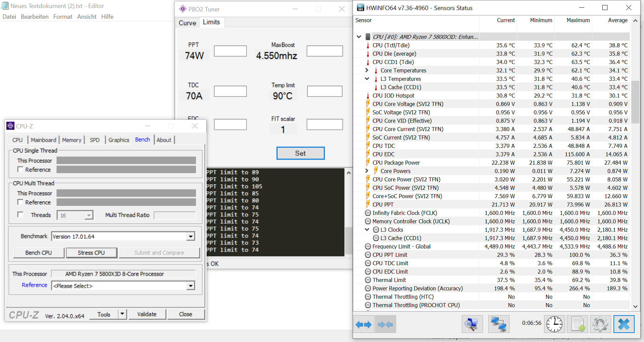Click the Stress CPU button
Screen dimensions: 644x342
[91, 253]
